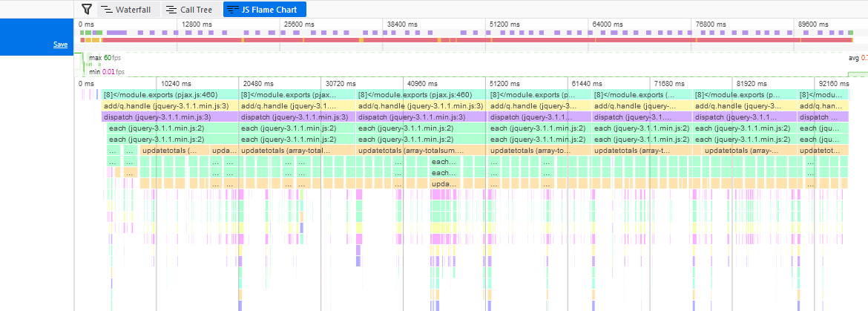Click the 89600 ms overview ruler mark
Image resolution: width=868 pixels, height=311 pixels.
813,24
